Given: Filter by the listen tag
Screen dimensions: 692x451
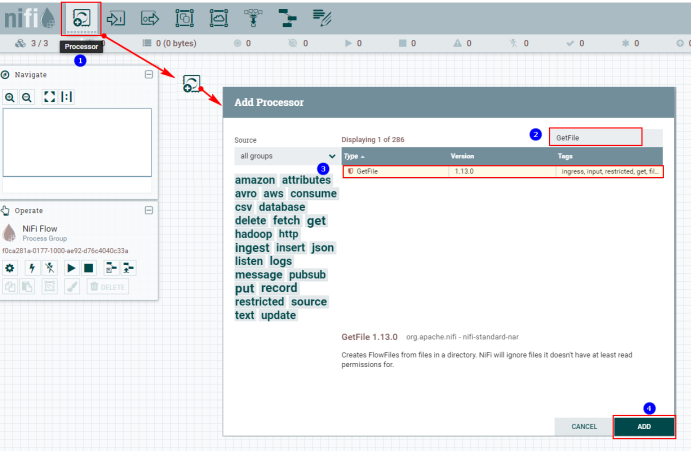Looking at the screenshot, I should (x=249, y=261).
